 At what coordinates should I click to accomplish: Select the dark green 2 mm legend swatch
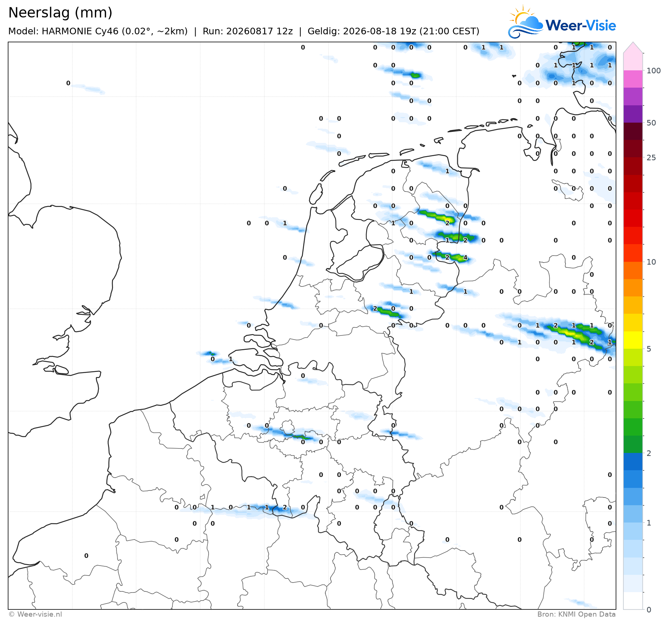tap(633, 444)
